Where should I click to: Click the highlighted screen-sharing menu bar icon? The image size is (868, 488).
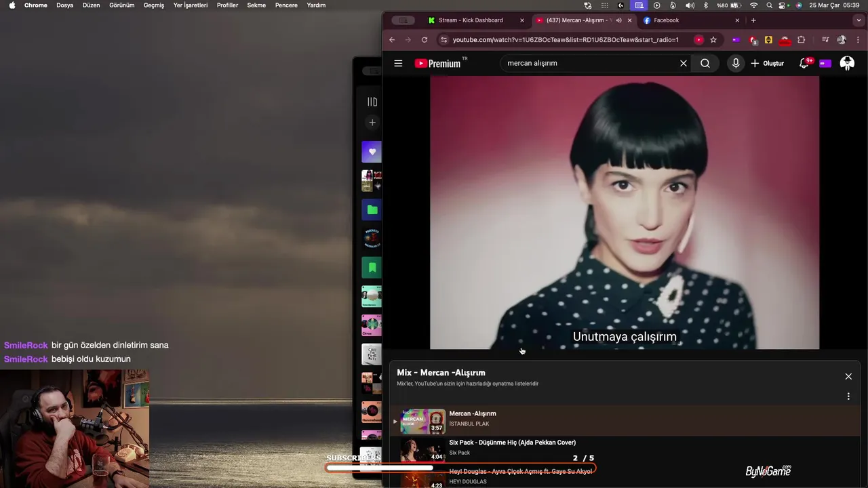tap(639, 5)
